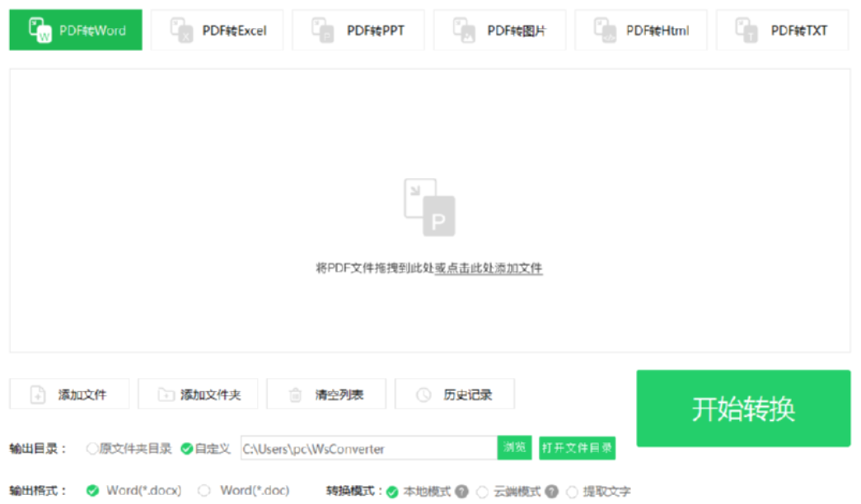Click the 输出格式 label

(x=38, y=490)
